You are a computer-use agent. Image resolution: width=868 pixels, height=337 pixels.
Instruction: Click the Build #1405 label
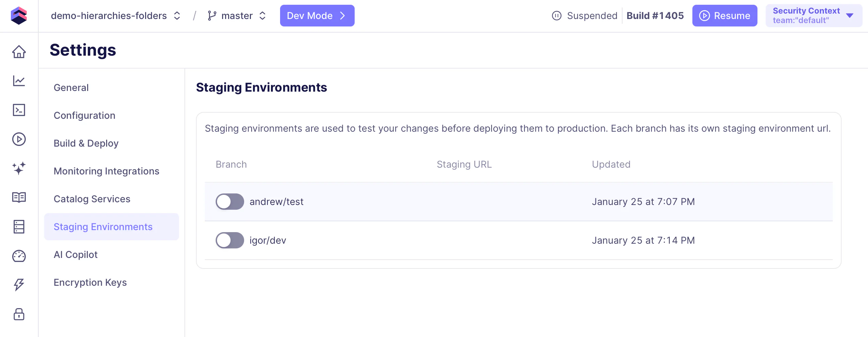pos(655,16)
